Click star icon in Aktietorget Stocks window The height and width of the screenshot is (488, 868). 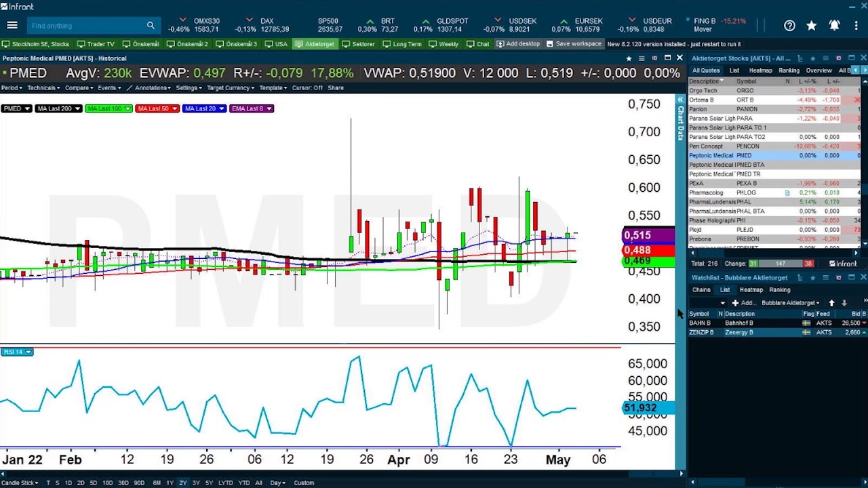click(813, 58)
